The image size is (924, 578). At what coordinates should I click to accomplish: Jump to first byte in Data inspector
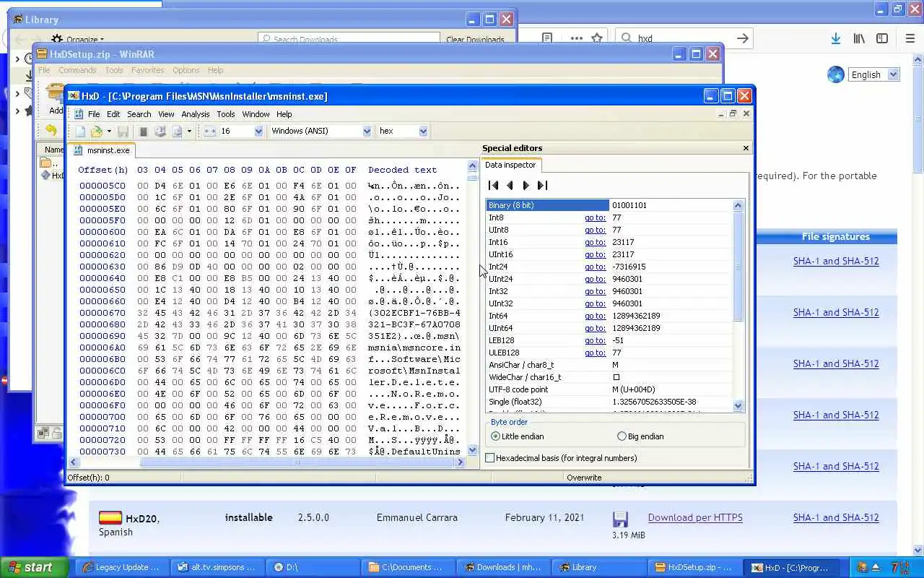tap(494, 186)
